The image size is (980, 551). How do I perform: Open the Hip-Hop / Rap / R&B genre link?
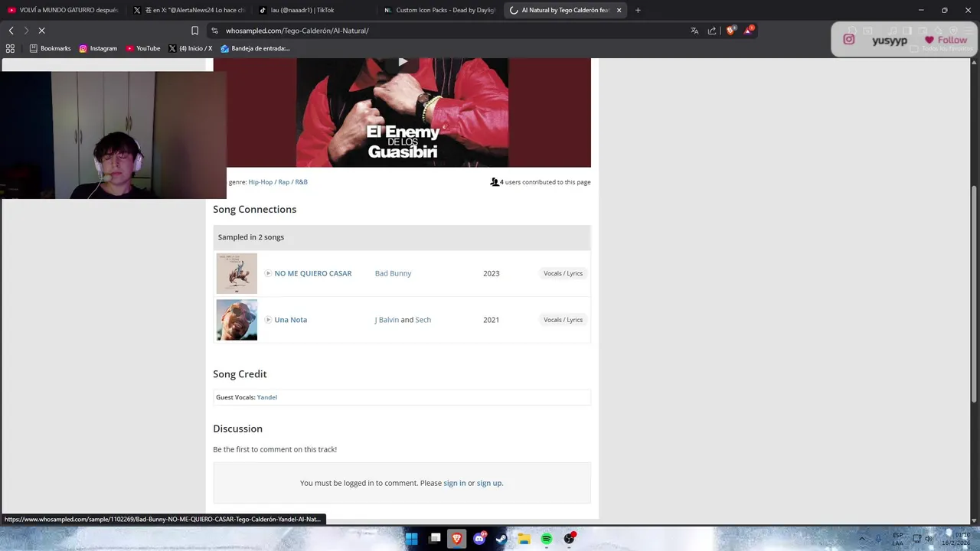coord(278,182)
